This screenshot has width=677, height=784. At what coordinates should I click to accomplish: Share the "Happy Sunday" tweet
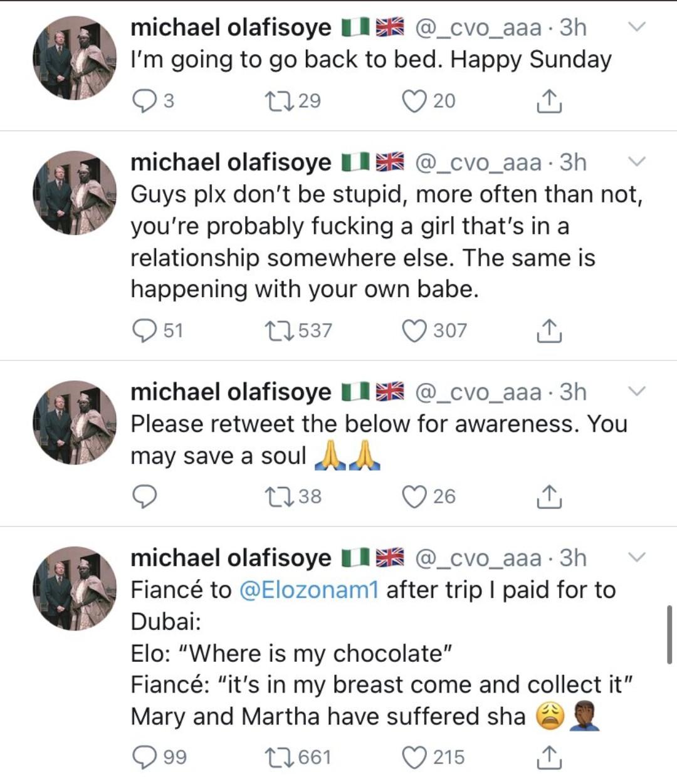tap(549, 100)
